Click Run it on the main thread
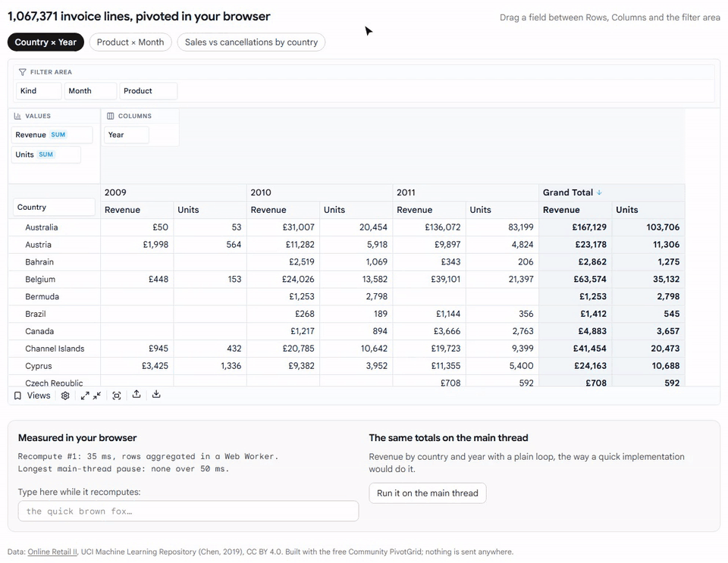The image size is (728, 563). (x=428, y=493)
